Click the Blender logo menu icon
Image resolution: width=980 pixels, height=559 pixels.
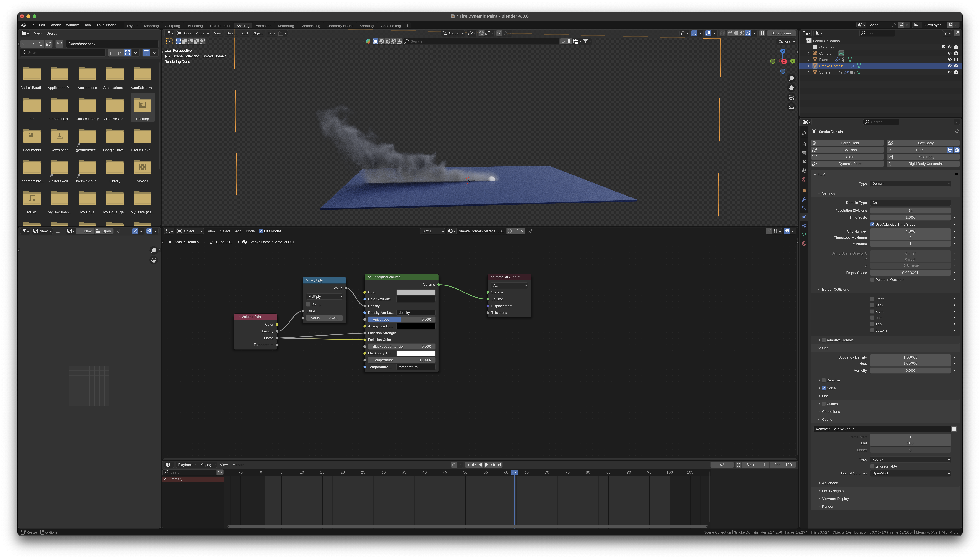(23, 25)
